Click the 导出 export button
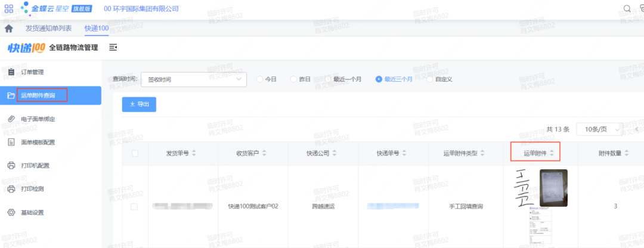This screenshot has height=248, width=644. 139,104
